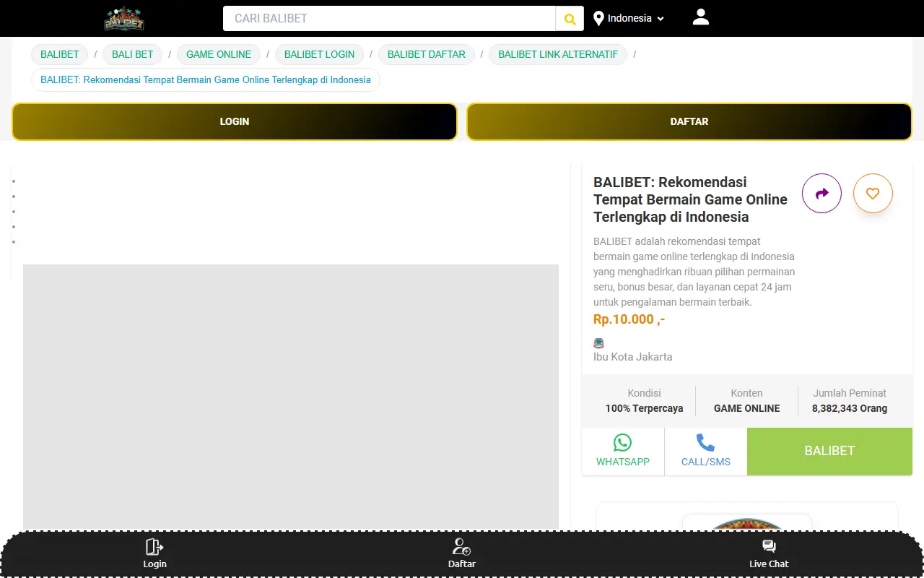This screenshot has height=578, width=924.
Task: Click the Konten label
Action: (x=747, y=393)
